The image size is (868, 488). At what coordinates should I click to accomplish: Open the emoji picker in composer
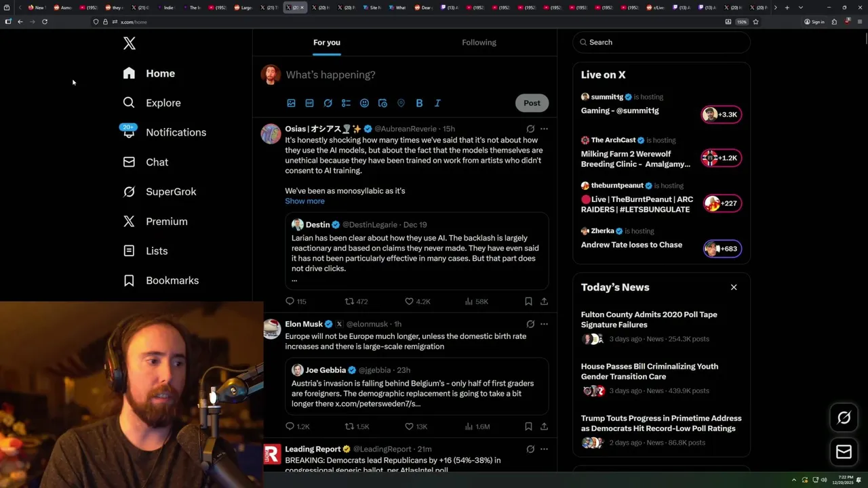pyautogui.click(x=364, y=103)
